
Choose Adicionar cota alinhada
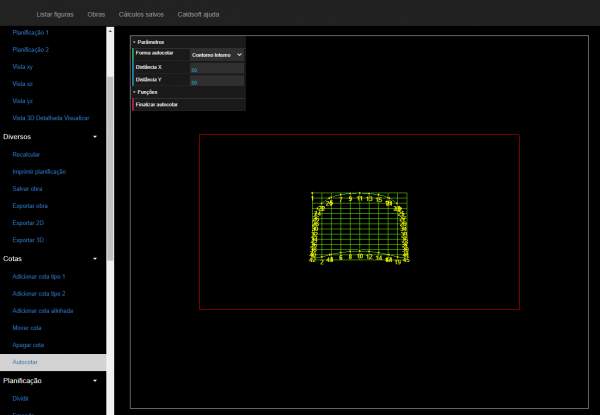pos(40,311)
